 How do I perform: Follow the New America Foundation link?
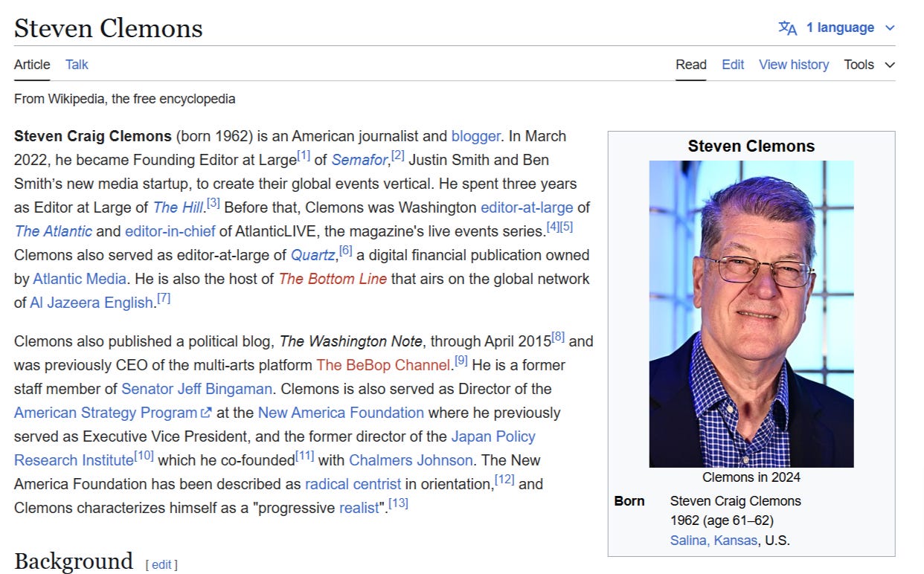coord(341,413)
